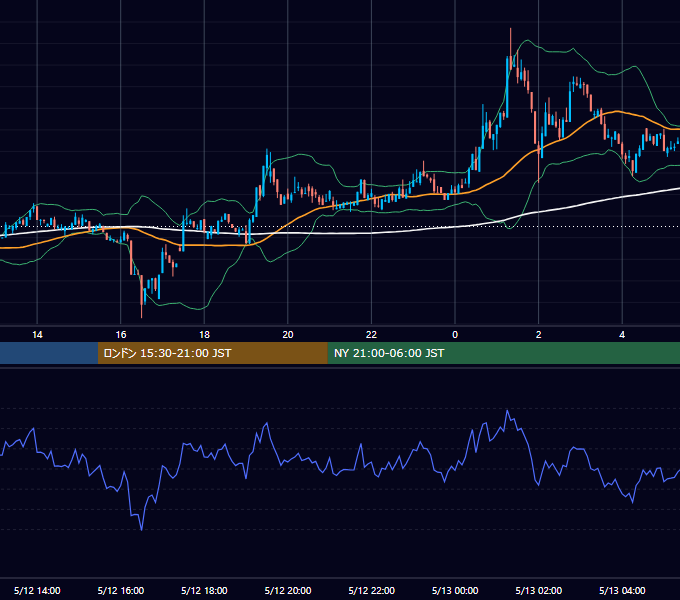Screen dimensions: 680x600
Task: Click the hour label 20 on chart axis
Action: click(x=288, y=335)
